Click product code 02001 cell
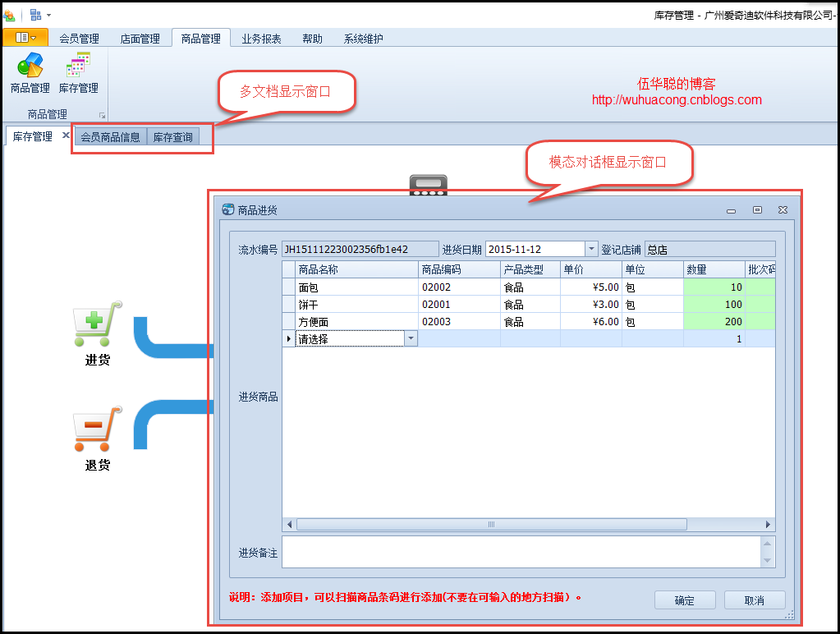840x634 pixels. coord(459,305)
